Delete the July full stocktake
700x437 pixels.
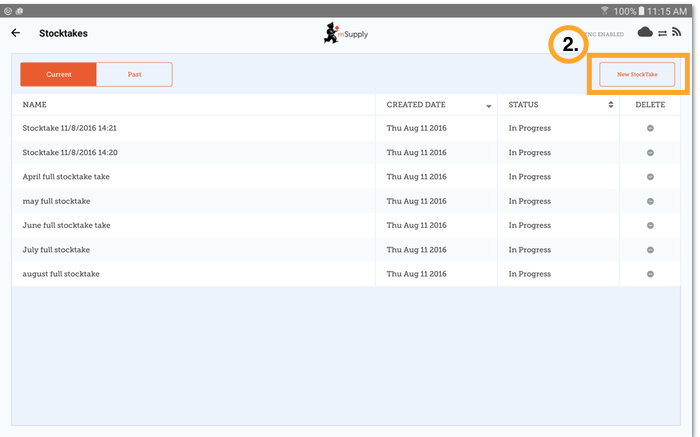pos(650,250)
